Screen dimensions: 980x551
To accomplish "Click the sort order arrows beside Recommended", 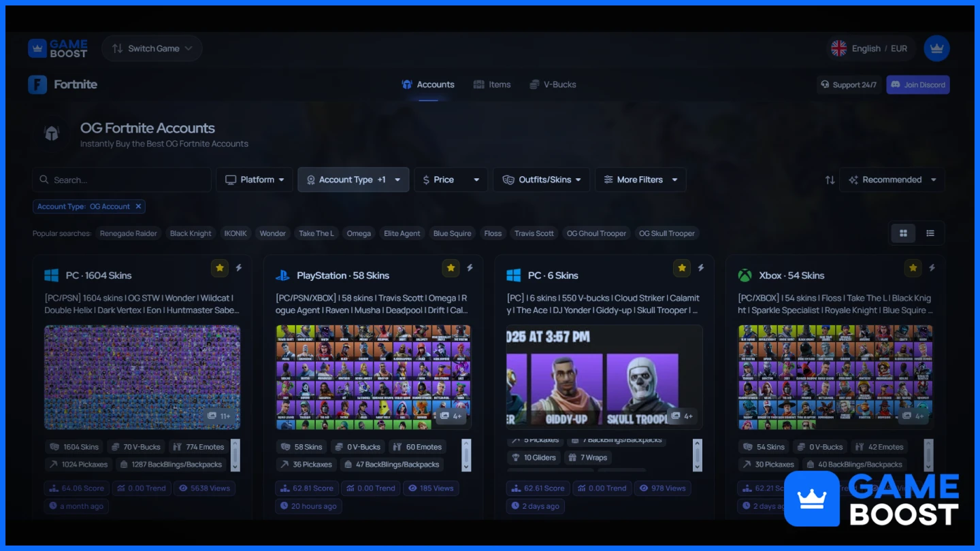I will pyautogui.click(x=830, y=180).
